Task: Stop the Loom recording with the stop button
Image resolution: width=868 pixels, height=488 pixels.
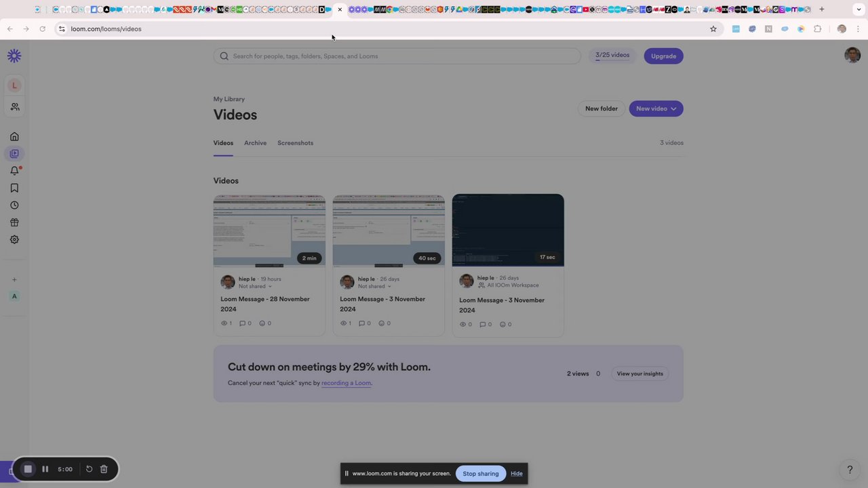Action: (28, 469)
